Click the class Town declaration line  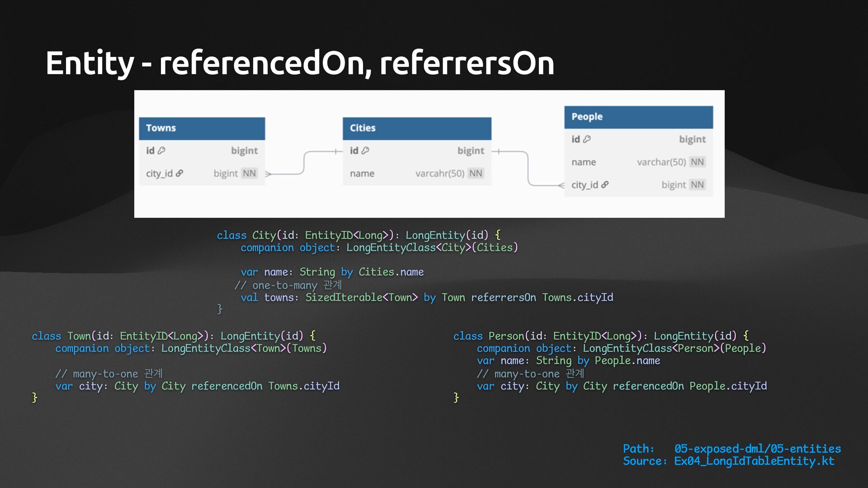pyautogui.click(x=173, y=336)
